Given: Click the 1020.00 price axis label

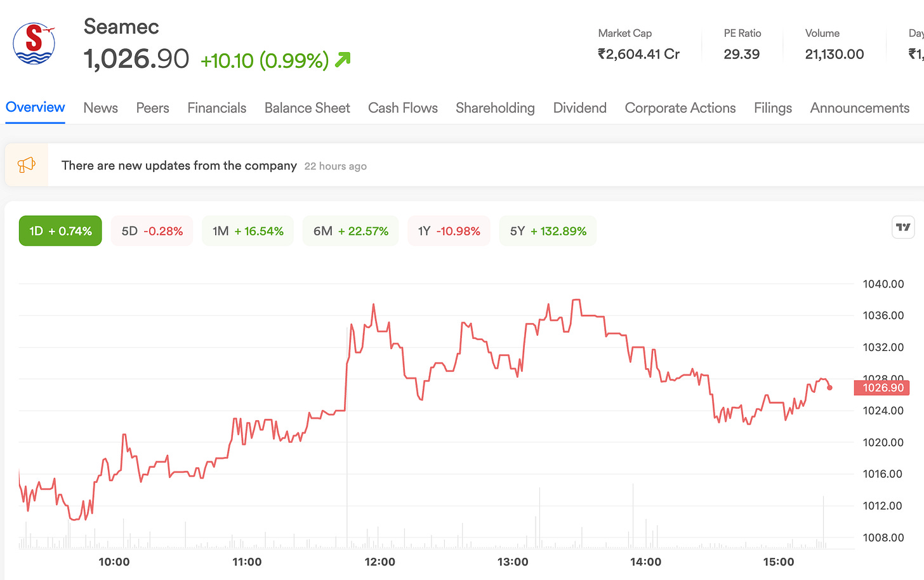Looking at the screenshot, I should click(883, 442).
